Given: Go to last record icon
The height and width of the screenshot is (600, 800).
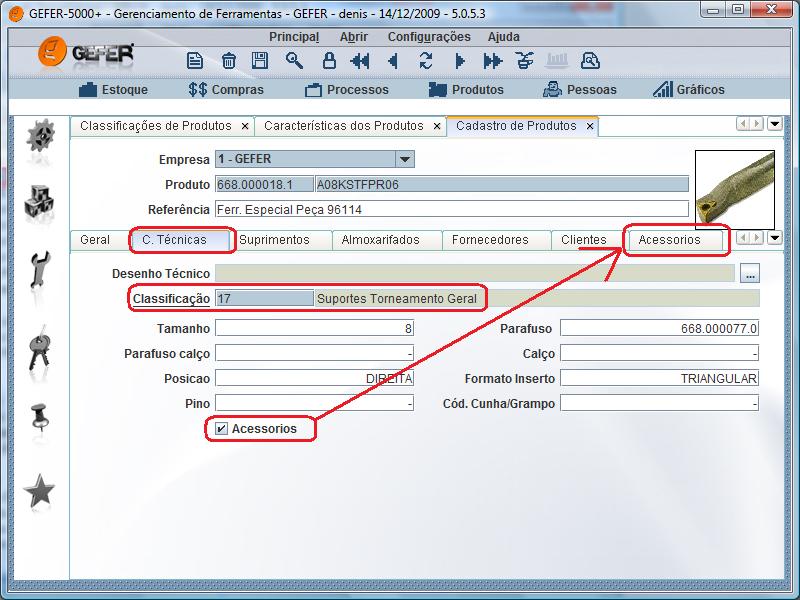Looking at the screenshot, I should [492, 61].
